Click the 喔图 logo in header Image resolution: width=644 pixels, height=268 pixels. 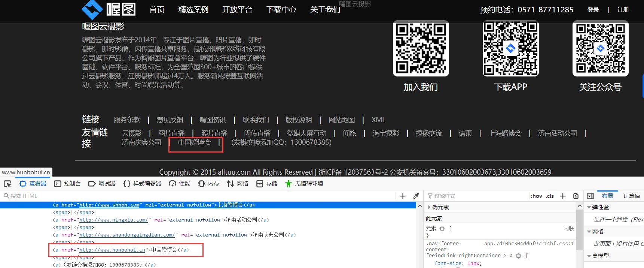(x=109, y=10)
